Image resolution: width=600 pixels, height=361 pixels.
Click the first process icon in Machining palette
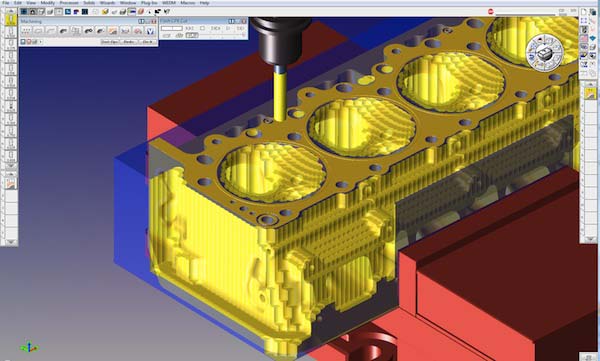pyautogui.click(x=26, y=31)
